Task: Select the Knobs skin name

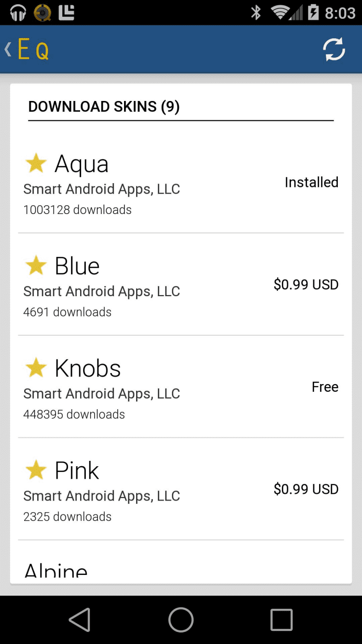Action: point(87,369)
